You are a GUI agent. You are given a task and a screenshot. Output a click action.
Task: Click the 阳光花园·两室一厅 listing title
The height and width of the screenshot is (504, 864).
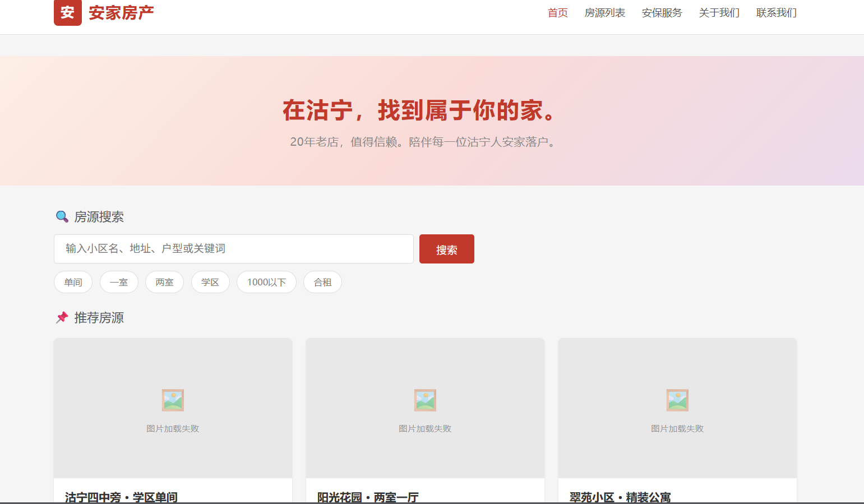point(368,497)
